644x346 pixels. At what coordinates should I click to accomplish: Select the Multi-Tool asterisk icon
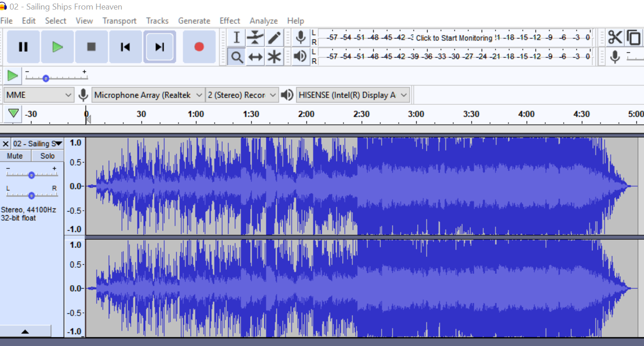point(275,57)
